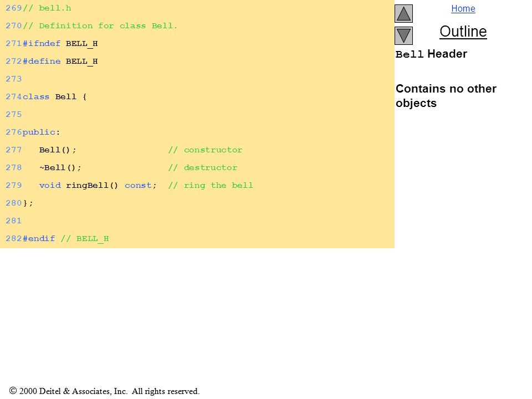Open the Outline link

coord(463,32)
